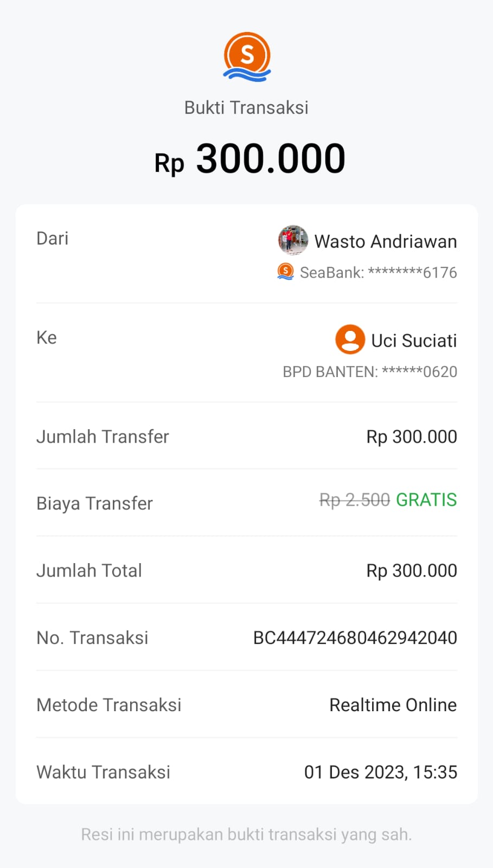493x868 pixels.
Task: Click the struck-through Rp 2.500 fee
Action: pos(355,500)
